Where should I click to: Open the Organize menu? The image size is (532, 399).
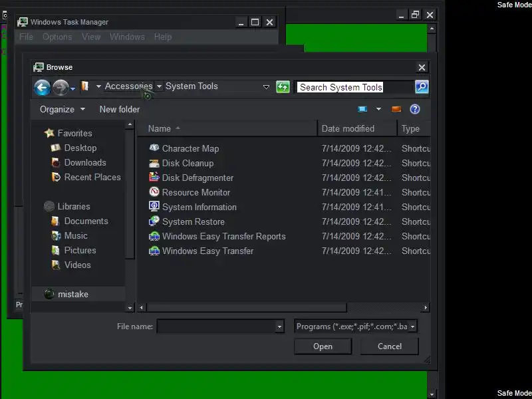point(63,109)
